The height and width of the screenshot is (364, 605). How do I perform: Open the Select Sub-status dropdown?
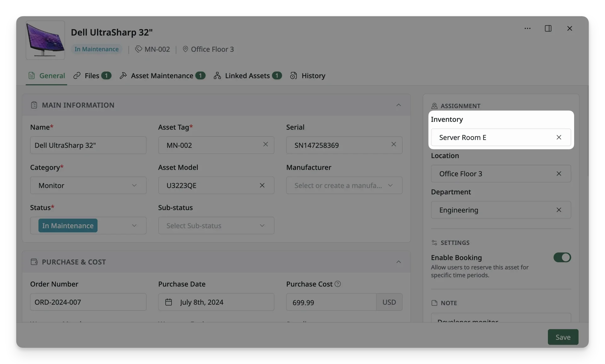point(216,226)
